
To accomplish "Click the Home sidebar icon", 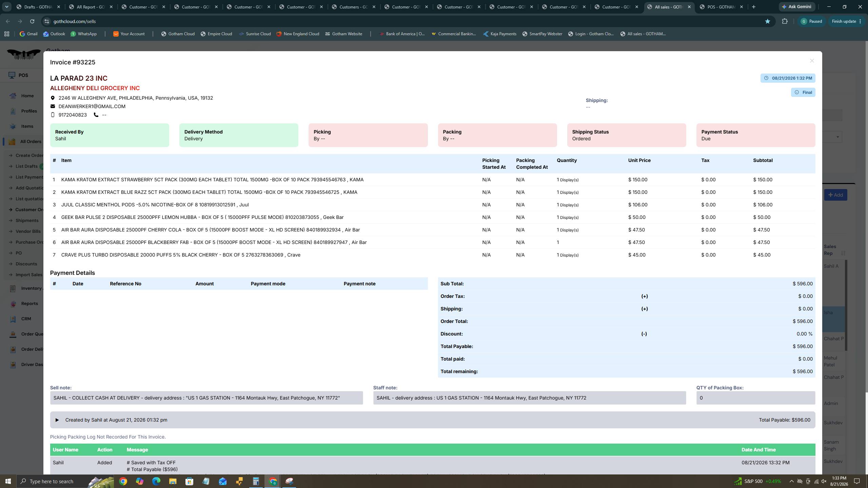I will (13, 96).
